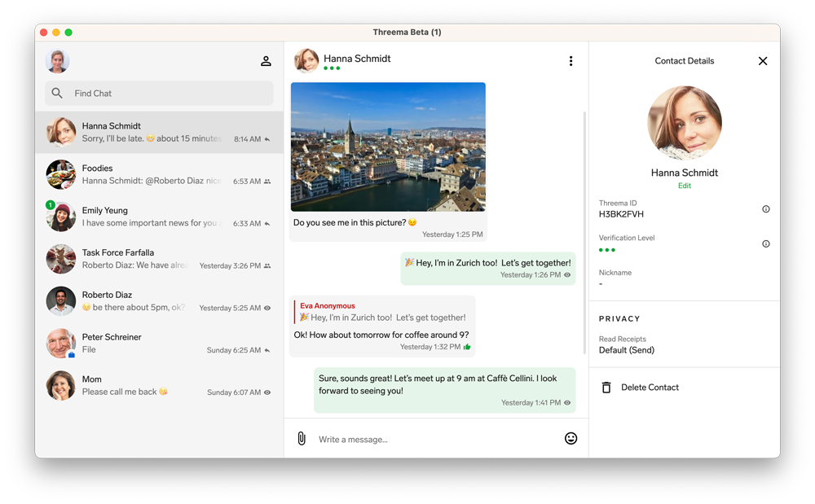Click the eye icon in Mom chat row
This screenshot has width=815, height=504.
coord(267,392)
